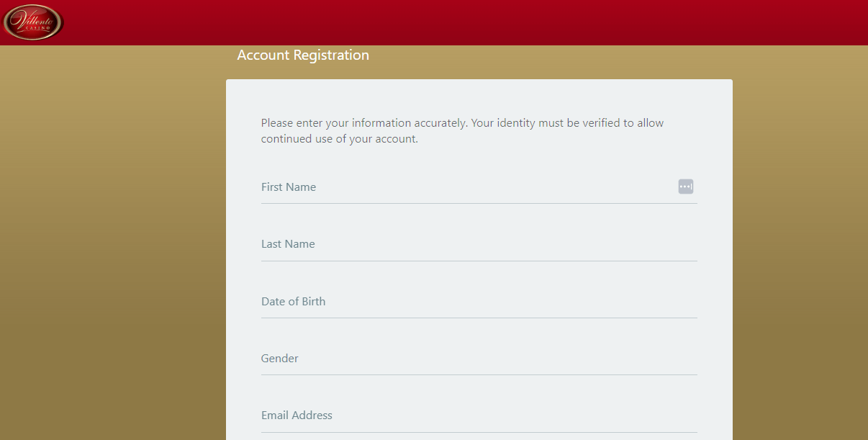Click the Email Address label text
This screenshot has width=868, height=440.
[297, 416]
